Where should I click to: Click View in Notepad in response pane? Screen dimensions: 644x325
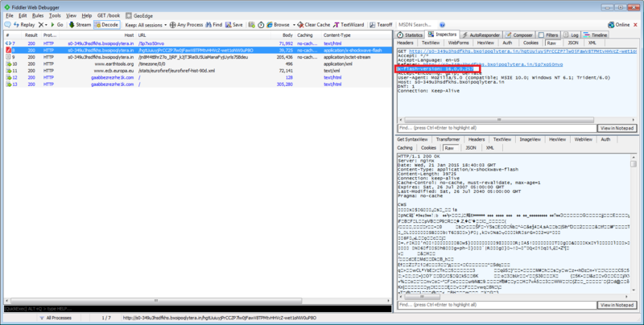617,306
